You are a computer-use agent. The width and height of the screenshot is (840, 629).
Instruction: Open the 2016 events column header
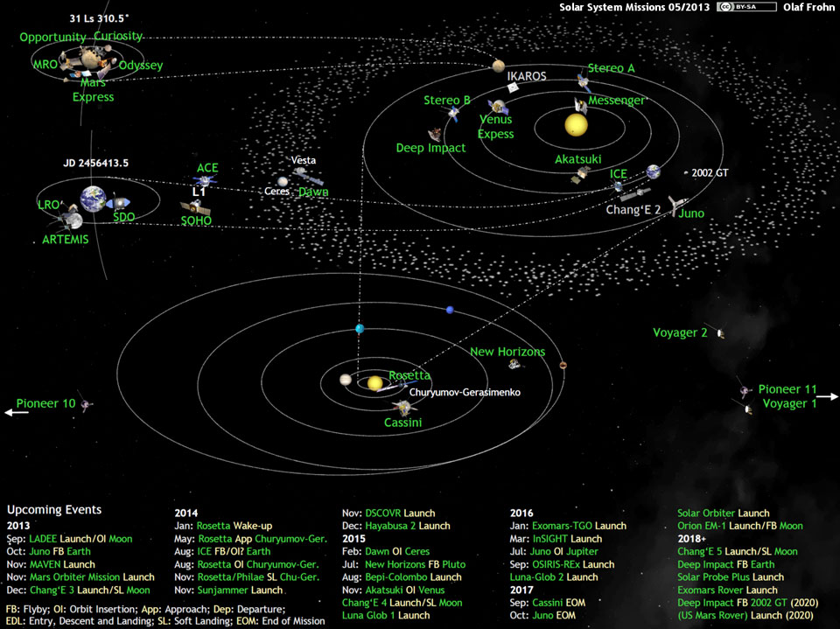click(520, 514)
